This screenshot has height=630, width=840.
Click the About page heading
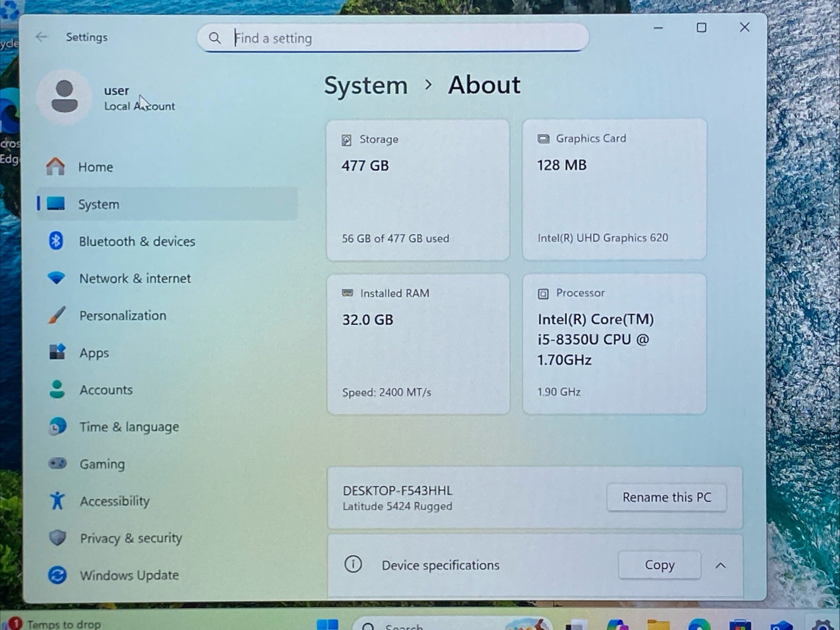coord(484,85)
